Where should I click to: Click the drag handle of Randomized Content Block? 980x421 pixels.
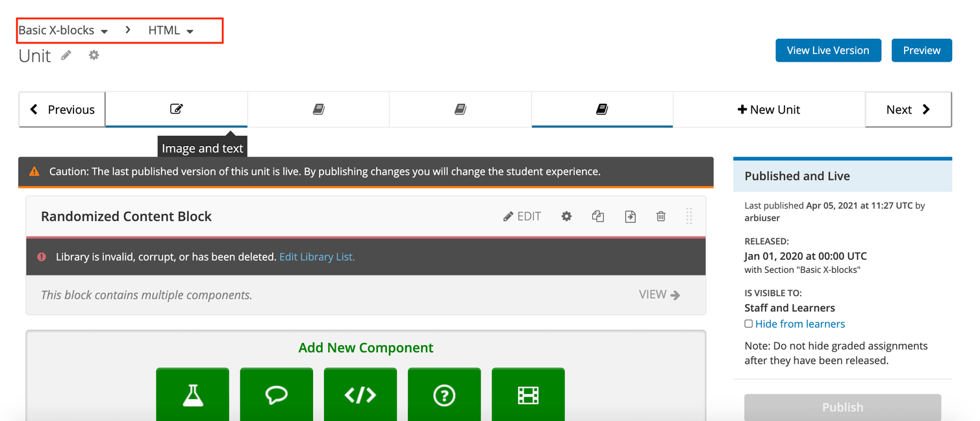[689, 216]
